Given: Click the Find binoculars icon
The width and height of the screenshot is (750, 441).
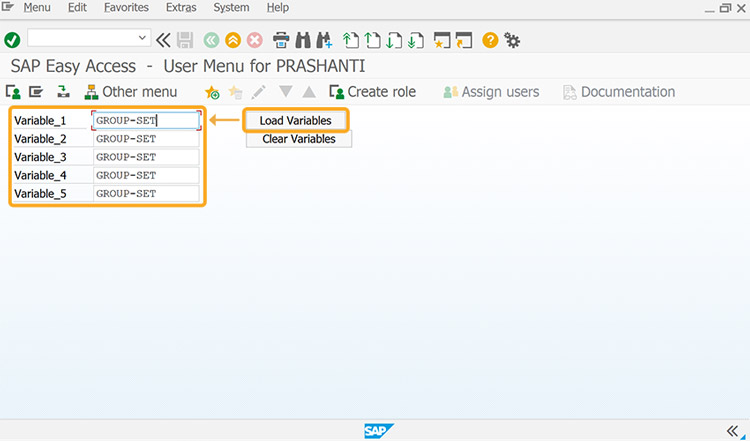Looking at the screenshot, I should [x=303, y=40].
